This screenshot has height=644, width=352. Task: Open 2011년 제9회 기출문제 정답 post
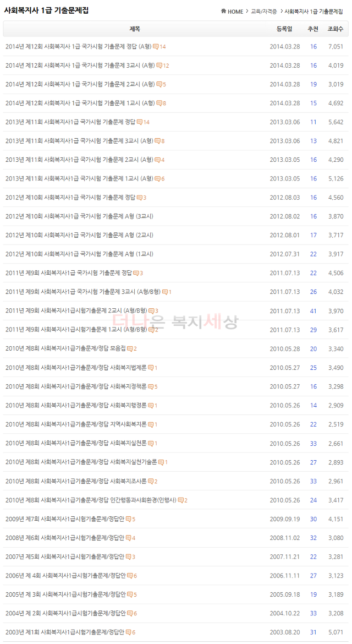coord(69,273)
